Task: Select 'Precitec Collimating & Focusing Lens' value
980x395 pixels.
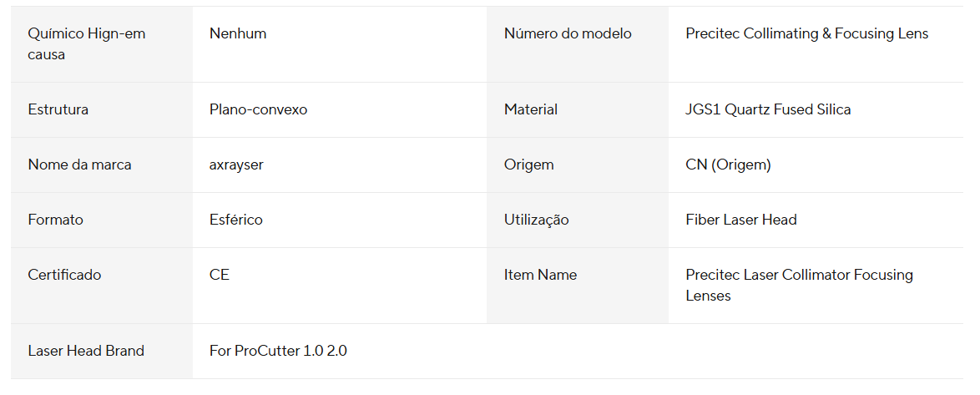Action: [807, 33]
